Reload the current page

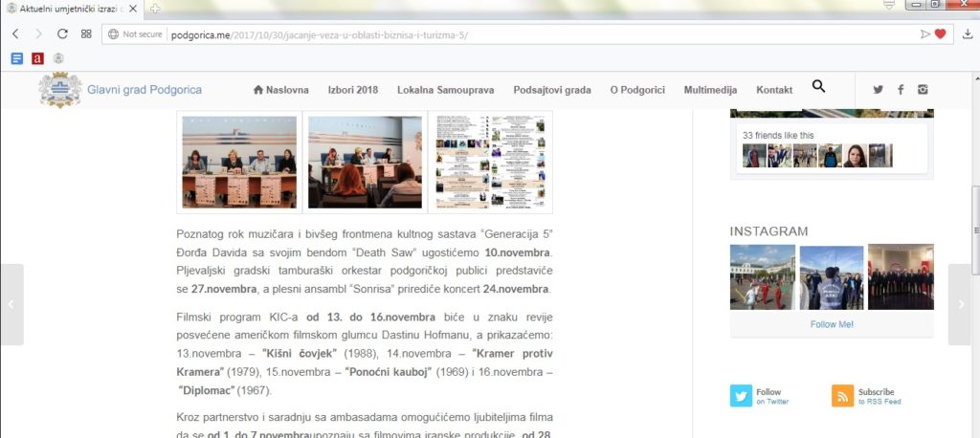point(62,33)
